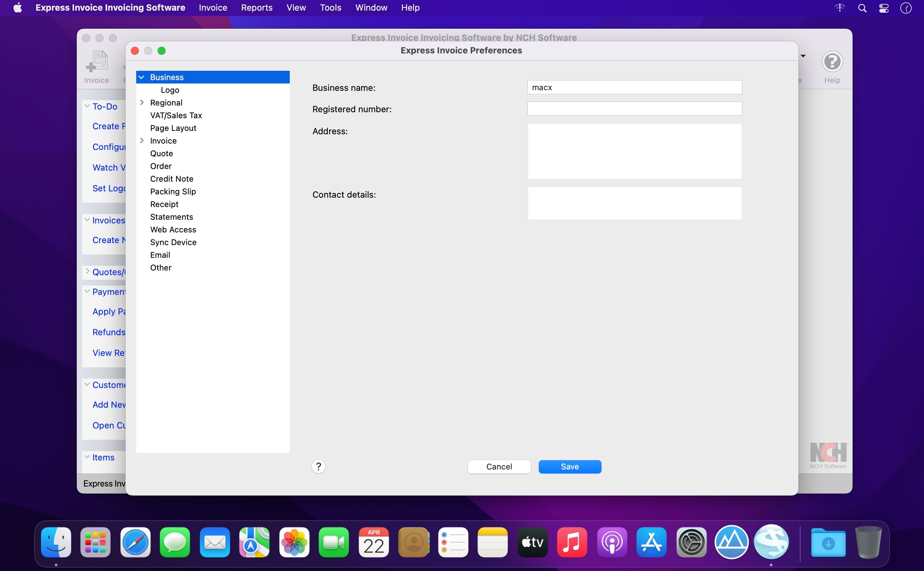Viewport: 924px width, 571px height.
Task: Select Email in the preferences tree
Action: 160,255
